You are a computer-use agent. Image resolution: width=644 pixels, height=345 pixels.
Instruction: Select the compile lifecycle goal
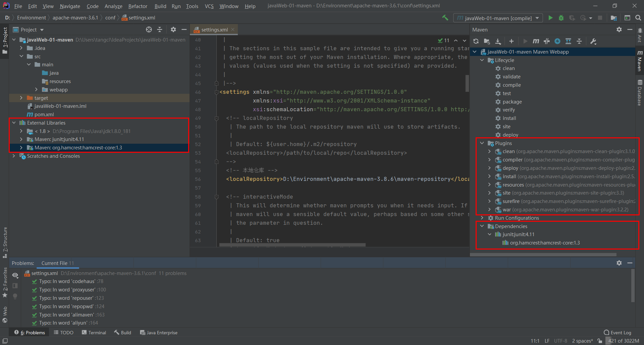[512, 85]
